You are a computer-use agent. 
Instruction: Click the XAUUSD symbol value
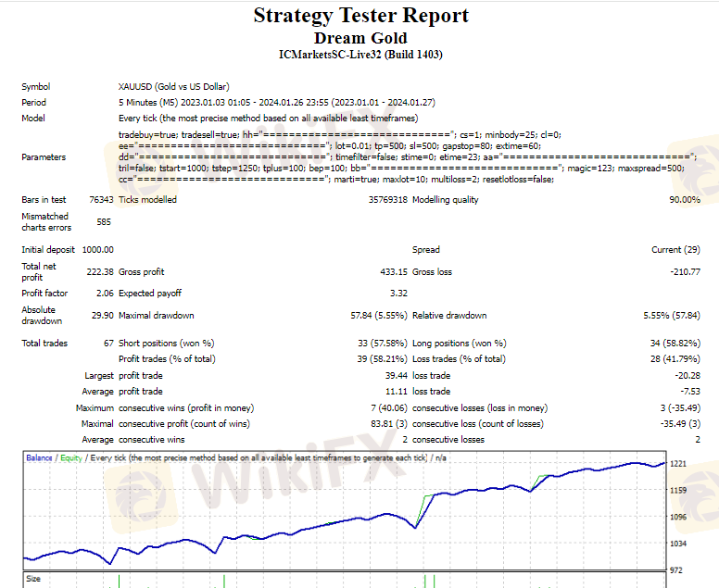(174, 87)
